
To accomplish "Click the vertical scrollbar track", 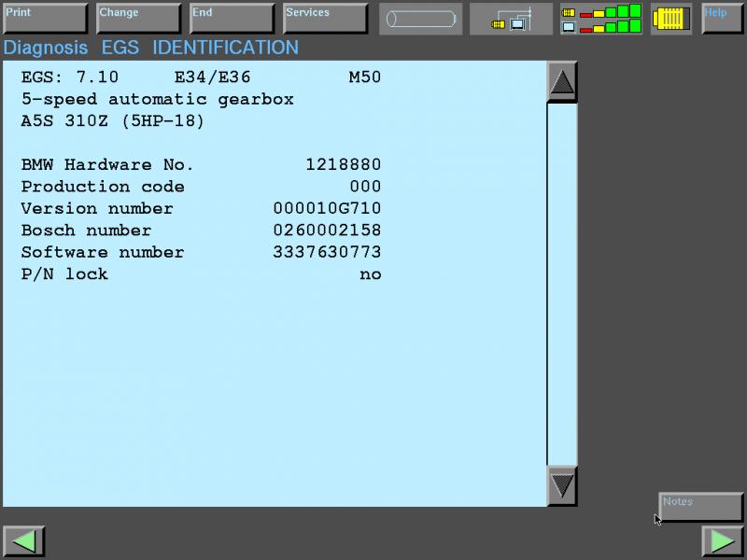I will [562, 280].
